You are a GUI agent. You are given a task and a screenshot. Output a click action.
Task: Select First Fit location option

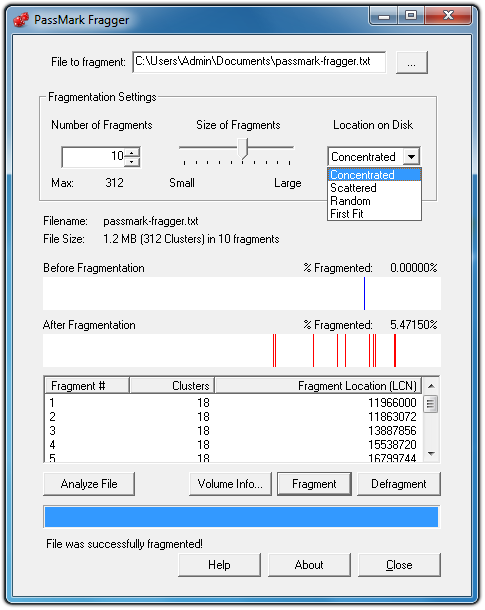tap(374, 214)
